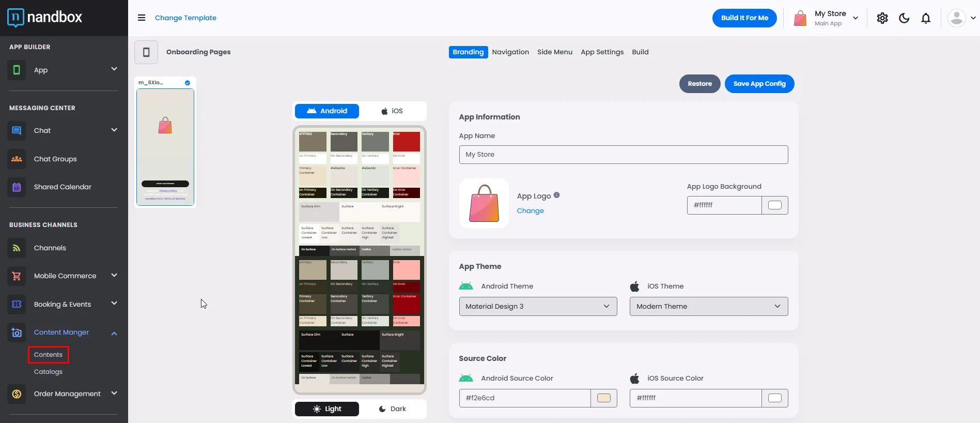Collapse the Content Manger section
This screenshot has width=980, height=423.
114,334
